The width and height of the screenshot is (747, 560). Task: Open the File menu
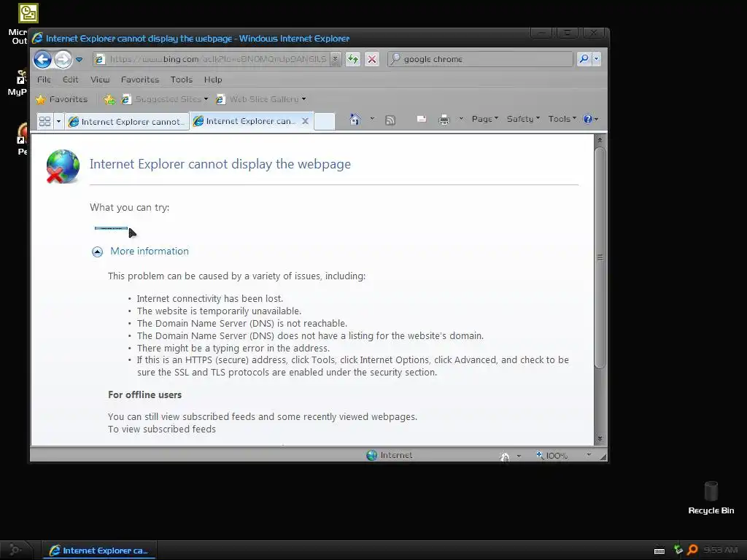point(44,79)
